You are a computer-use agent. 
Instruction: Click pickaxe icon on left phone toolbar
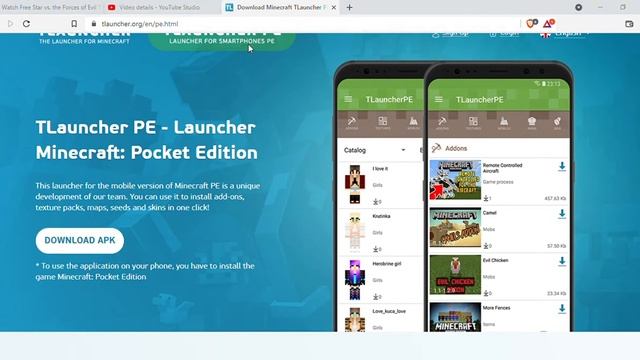click(351, 123)
